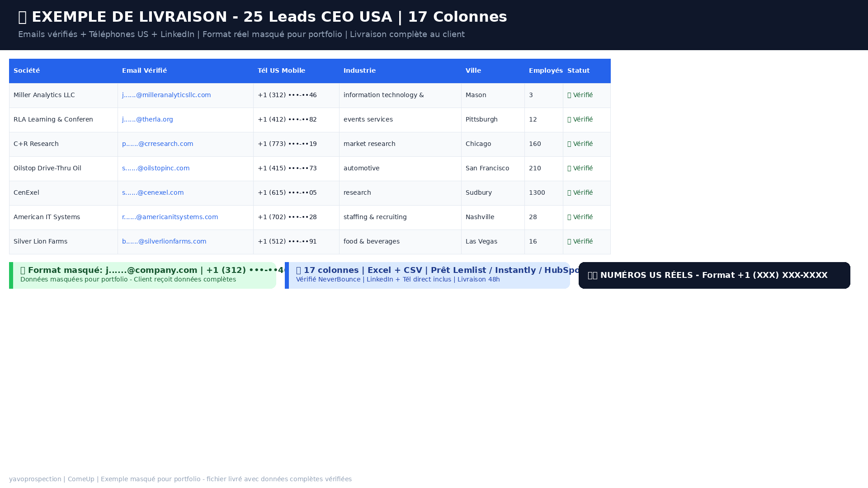Click Vérifié status icon for CenExel row
The image size is (868, 488).
pyautogui.click(x=570, y=192)
